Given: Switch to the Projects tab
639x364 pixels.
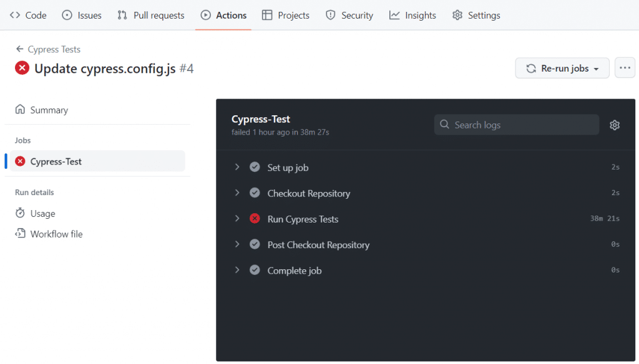Looking at the screenshot, I should pos(285,15).
